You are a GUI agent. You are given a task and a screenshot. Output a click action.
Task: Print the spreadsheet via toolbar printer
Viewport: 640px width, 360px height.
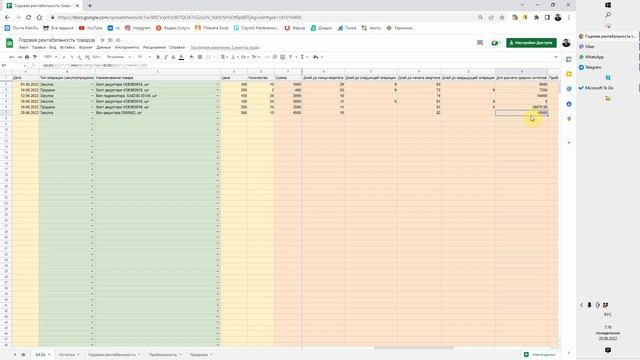tap(27, 57)
